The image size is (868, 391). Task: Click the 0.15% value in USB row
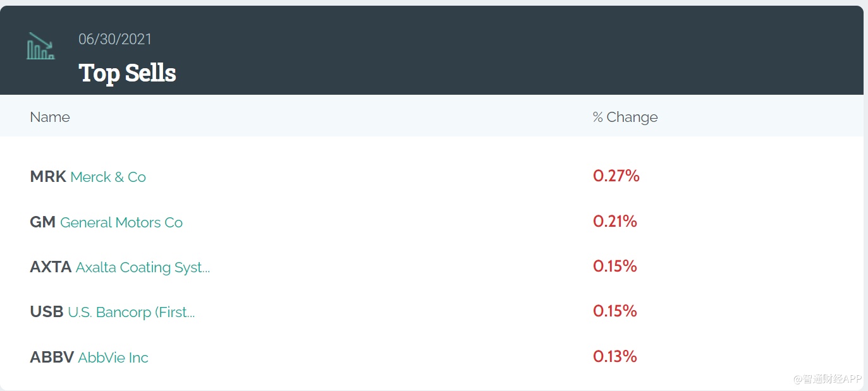(x=614, y=311)
